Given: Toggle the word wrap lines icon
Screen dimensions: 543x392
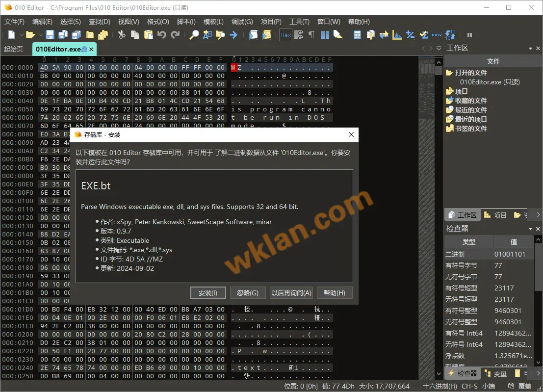Looking at the screenshot, I should coord(299,35).
